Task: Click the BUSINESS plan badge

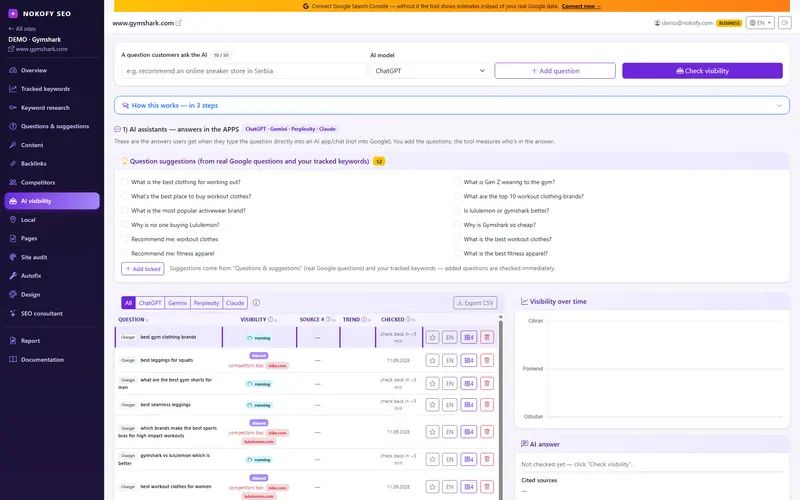Action: (729, 23)
